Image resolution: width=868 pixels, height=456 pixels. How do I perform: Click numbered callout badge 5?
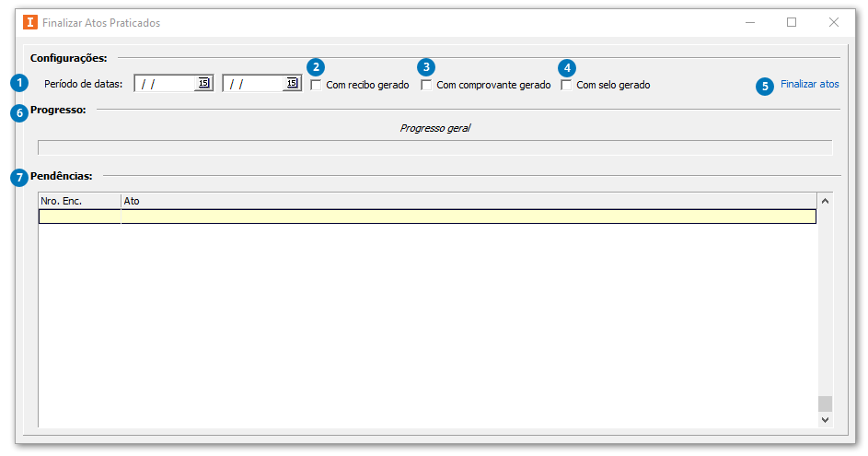coord(765,86)
